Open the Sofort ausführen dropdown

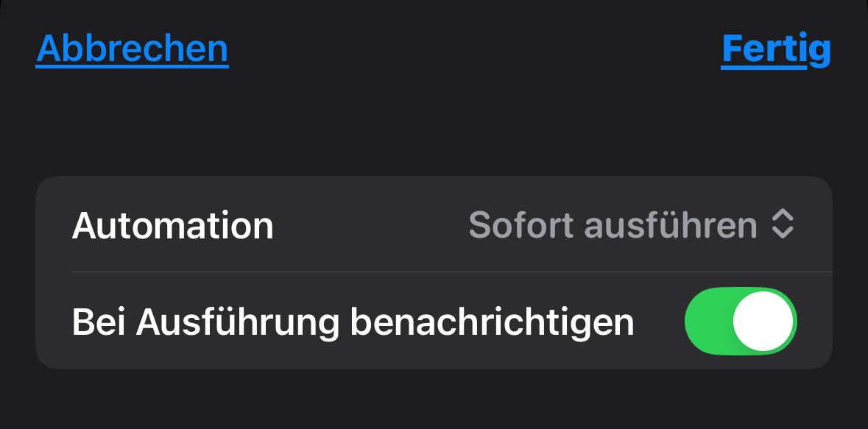click(x=631, y=225)
